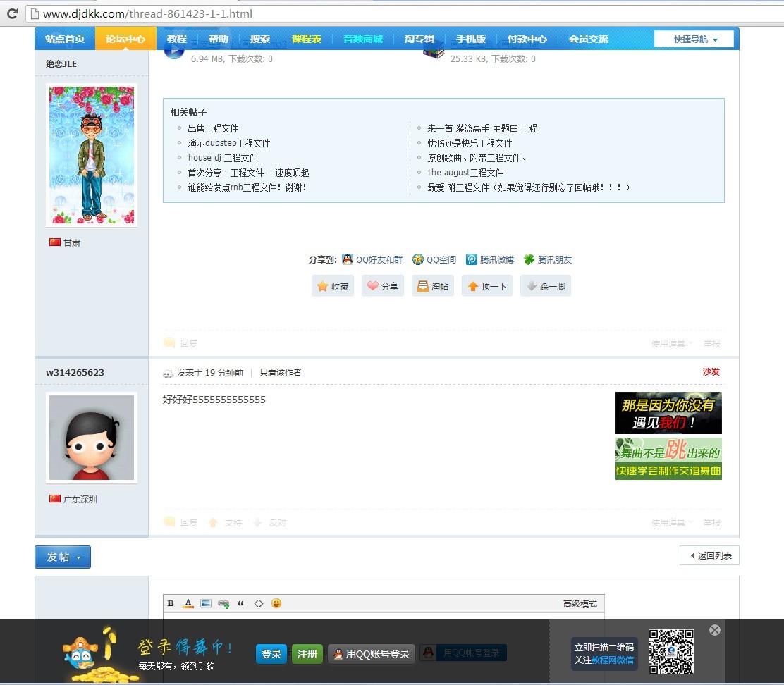The width and height of the screenshot is (784, 685).
Task: Open 音频商城 navigation item
Action: [x=363, y=39]
